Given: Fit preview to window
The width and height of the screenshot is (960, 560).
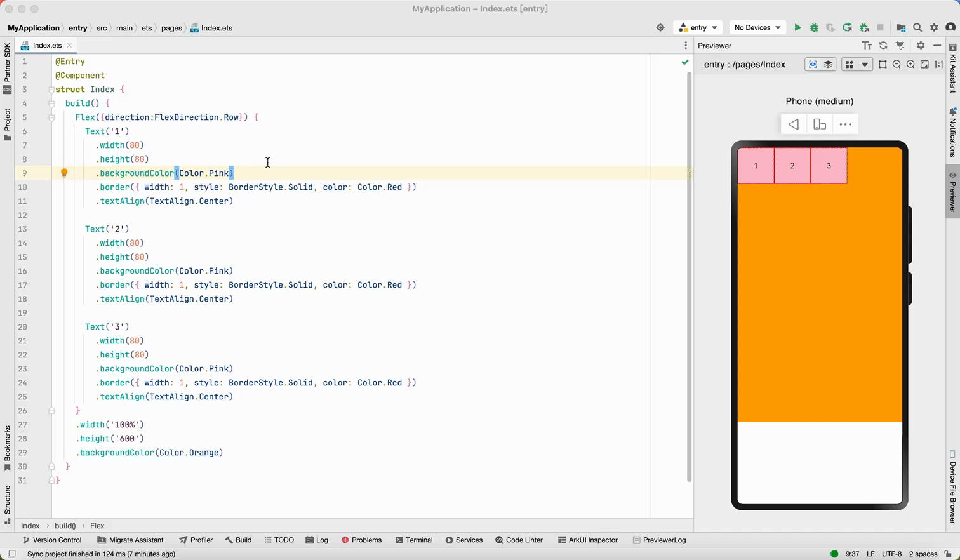Looking at the screenshot, I should [x=924, y=64].
